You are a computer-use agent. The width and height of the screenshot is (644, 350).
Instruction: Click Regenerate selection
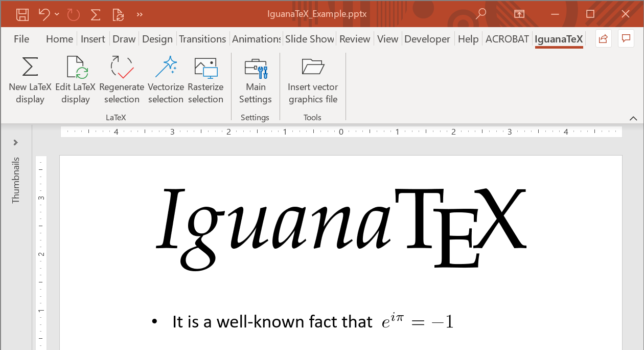(x=122, y=80)
